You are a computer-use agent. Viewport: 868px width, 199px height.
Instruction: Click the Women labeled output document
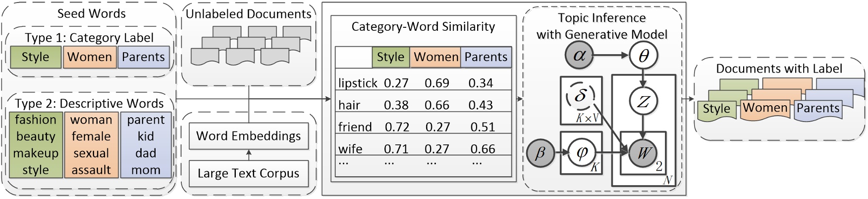tap(764, 108)
